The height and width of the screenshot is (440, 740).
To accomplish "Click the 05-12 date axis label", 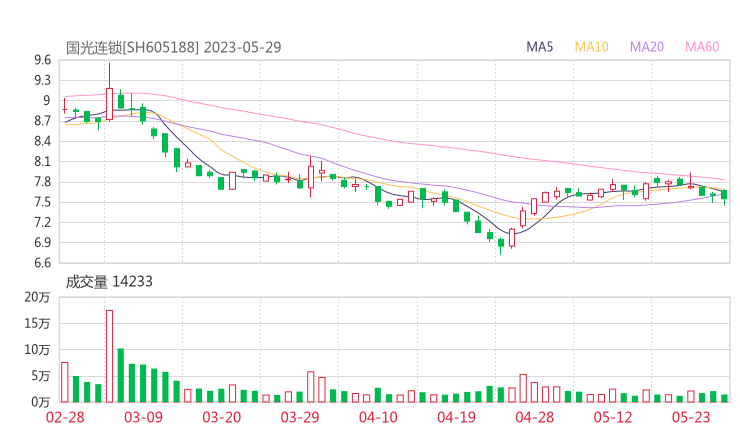I will tap(613, 417).
